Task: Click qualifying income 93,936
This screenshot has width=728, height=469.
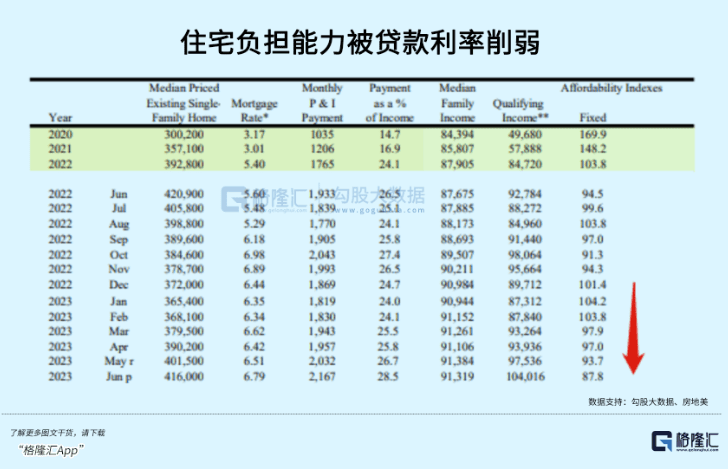Action: (x=525, y=347)
